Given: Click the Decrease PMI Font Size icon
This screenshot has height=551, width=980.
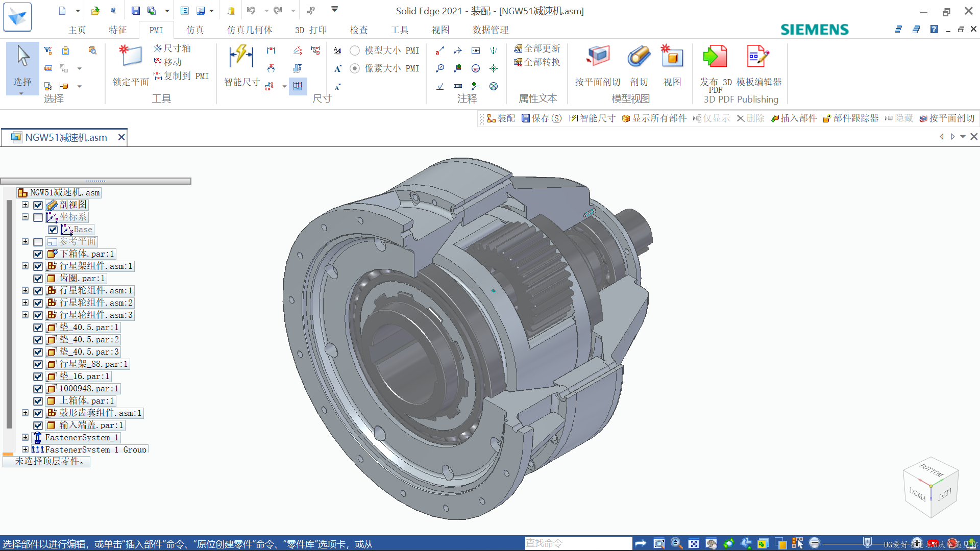Looking at the screenshot, I should [337, 86].
